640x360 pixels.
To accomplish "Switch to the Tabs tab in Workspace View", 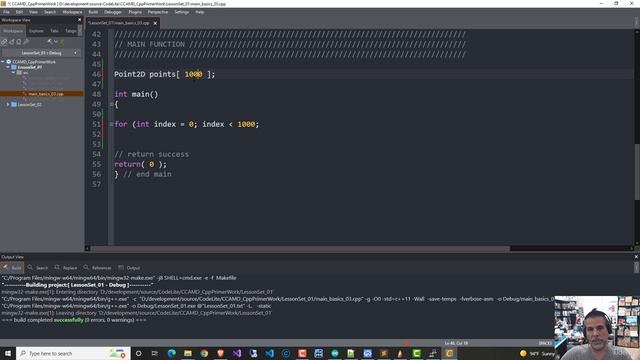I will 54,31.
